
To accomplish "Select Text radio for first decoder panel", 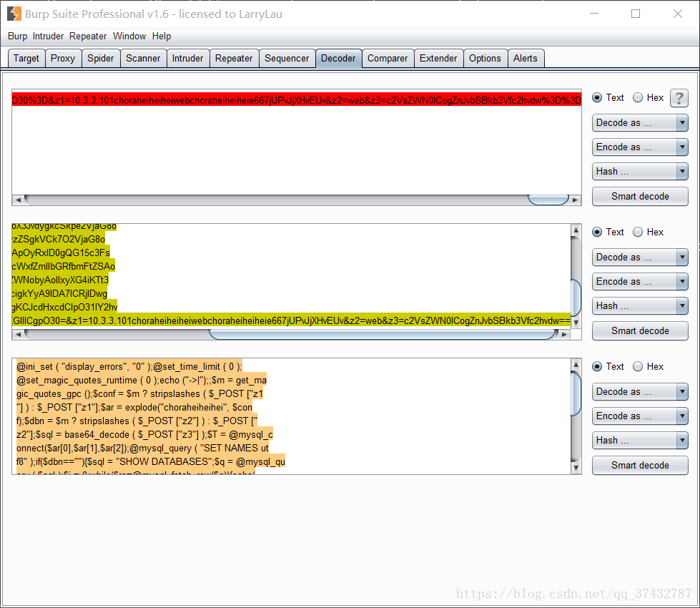I will tap(597, 97).
